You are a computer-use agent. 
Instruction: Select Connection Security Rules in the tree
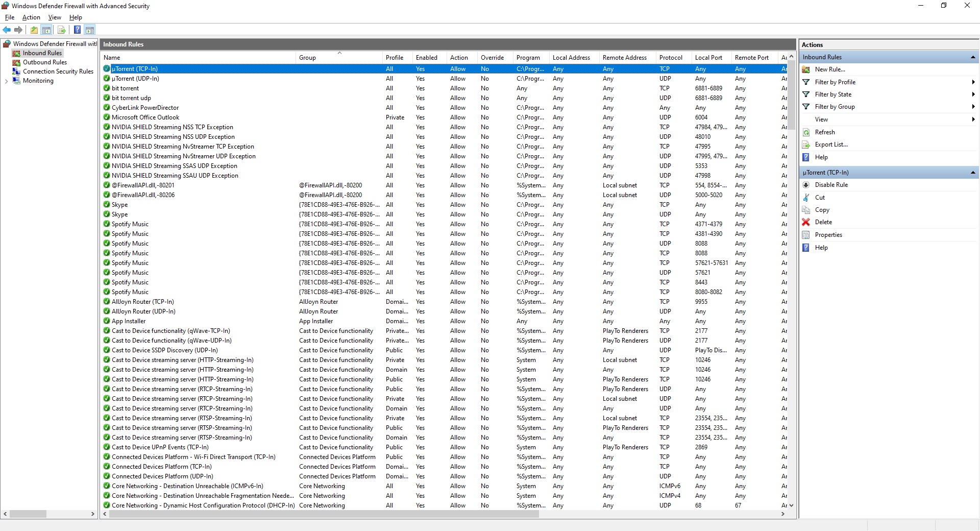click(58, 71)
